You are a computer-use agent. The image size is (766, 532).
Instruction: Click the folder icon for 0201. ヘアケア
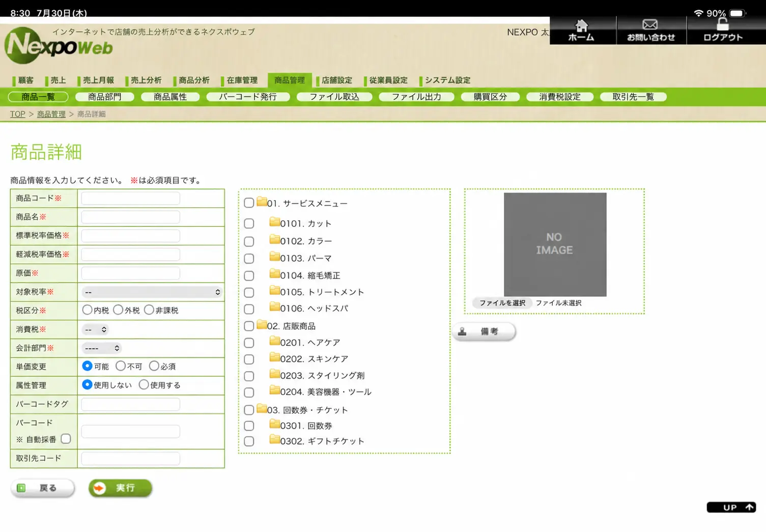click(274, 341)
